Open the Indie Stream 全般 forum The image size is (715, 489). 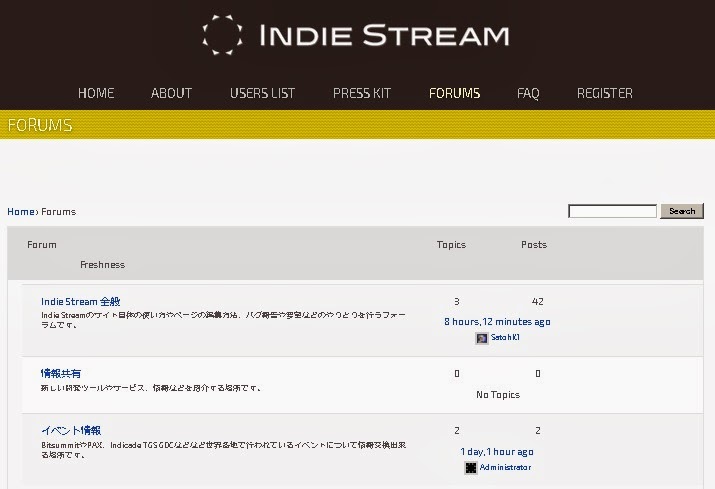point(81,302)
